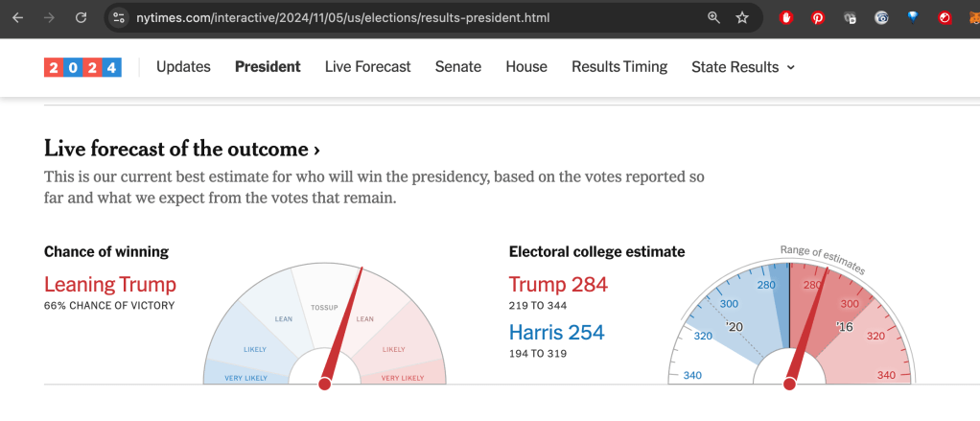This screenshot has width=980, height=421.
Task: Open the 'Live forecast of the outcome' link
Action: (182, 149)
